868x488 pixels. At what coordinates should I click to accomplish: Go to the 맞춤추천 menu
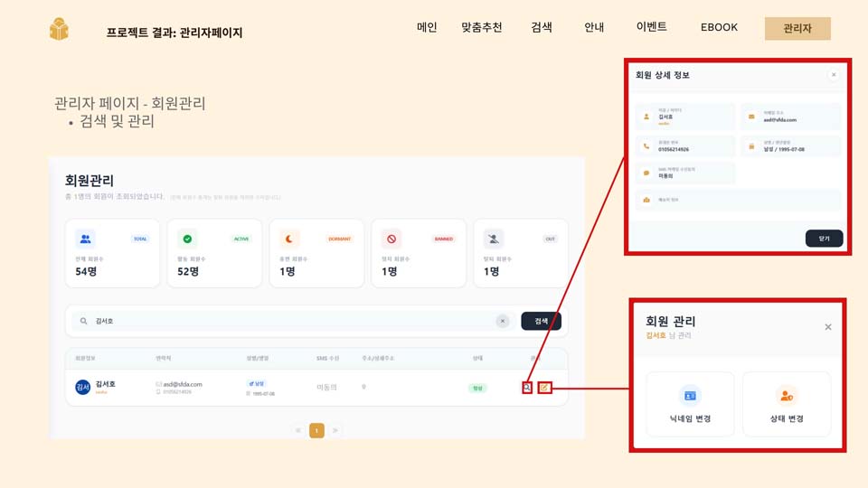[x=481, y=28]
